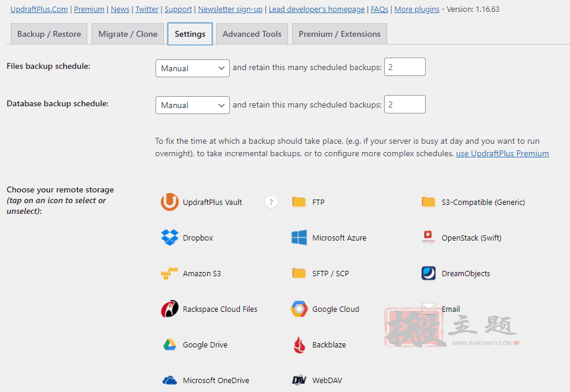Select the Google Cloud icon
The height and width of the screenshot is (392, 570).
[x=299, y=309]
